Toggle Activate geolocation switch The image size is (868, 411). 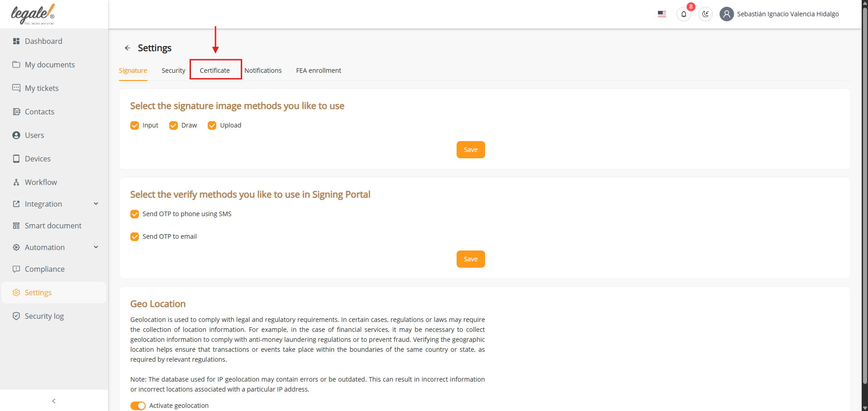click(138, 406)
